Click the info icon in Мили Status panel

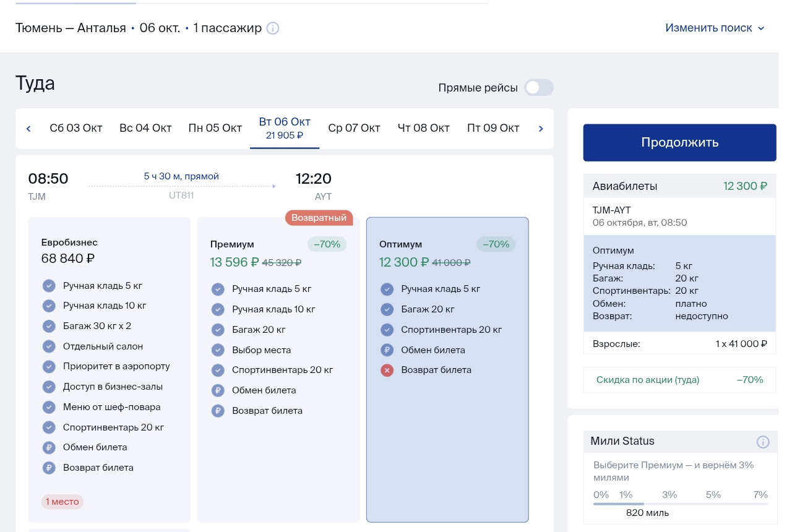coord(763,442)
